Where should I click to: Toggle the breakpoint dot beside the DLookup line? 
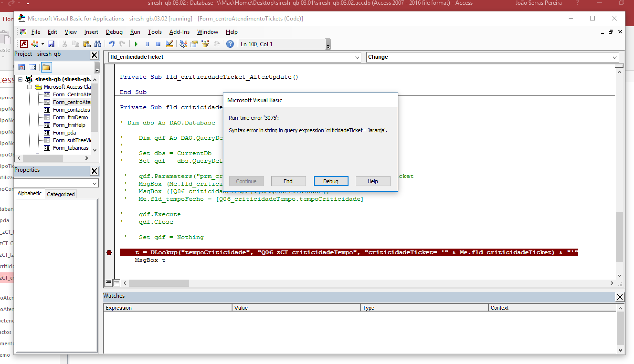(x=109, y=253)
